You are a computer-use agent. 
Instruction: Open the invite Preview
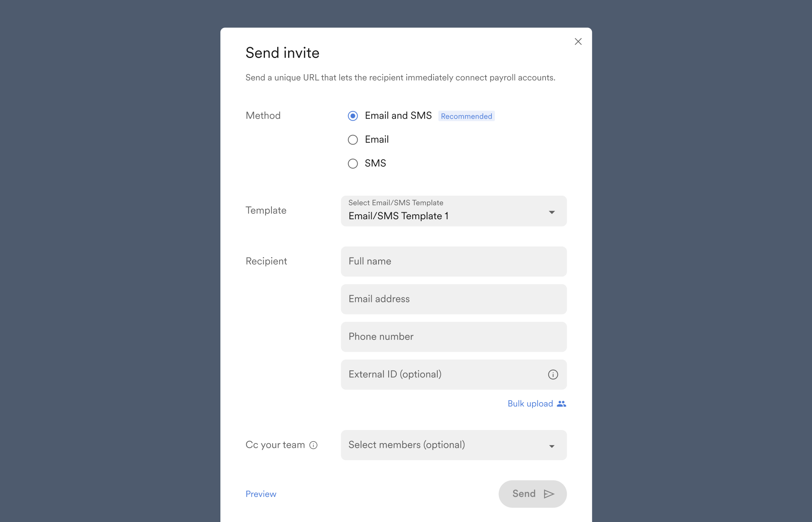[261, 494]
